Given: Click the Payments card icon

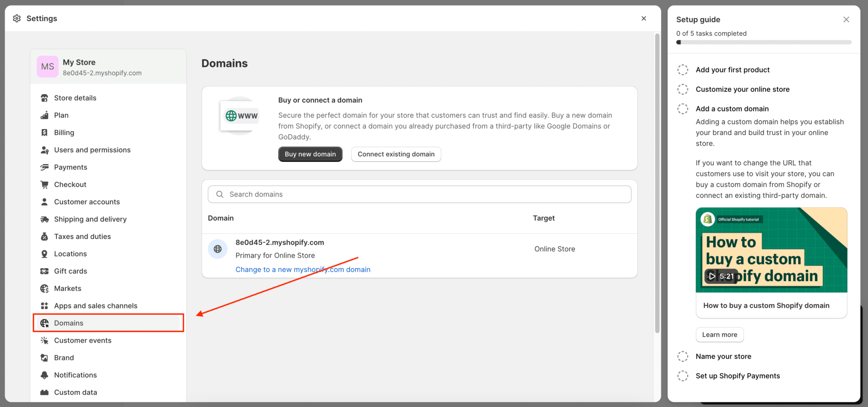Looking at the screenshot, I should tap(44, 167).
